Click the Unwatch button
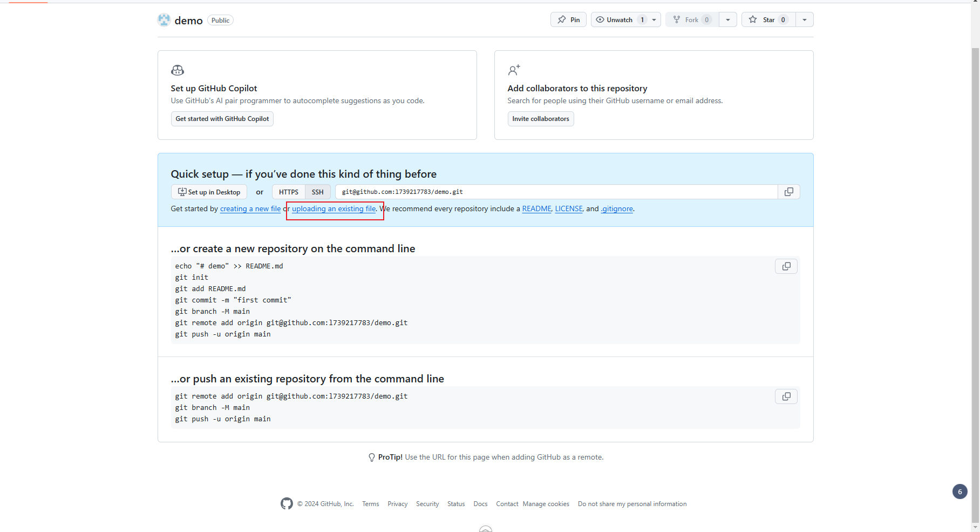Screen dimensions: 980x532 [x=619, y=20]
